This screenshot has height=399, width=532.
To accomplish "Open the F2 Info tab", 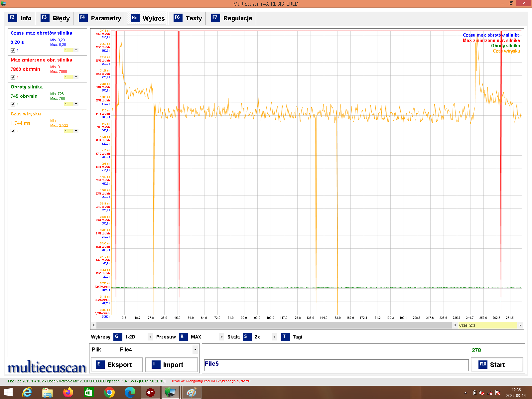I will [20, 18].
